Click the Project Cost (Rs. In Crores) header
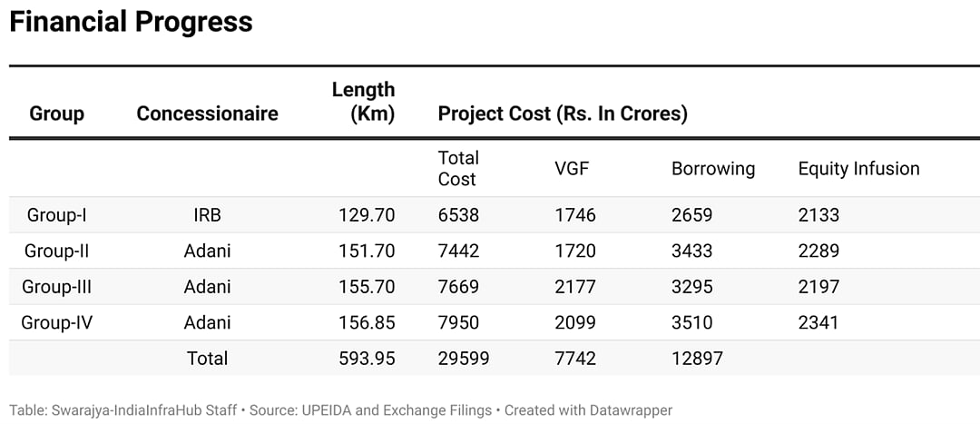The width and height of the screenshot is (980, 424). point(563,113)
